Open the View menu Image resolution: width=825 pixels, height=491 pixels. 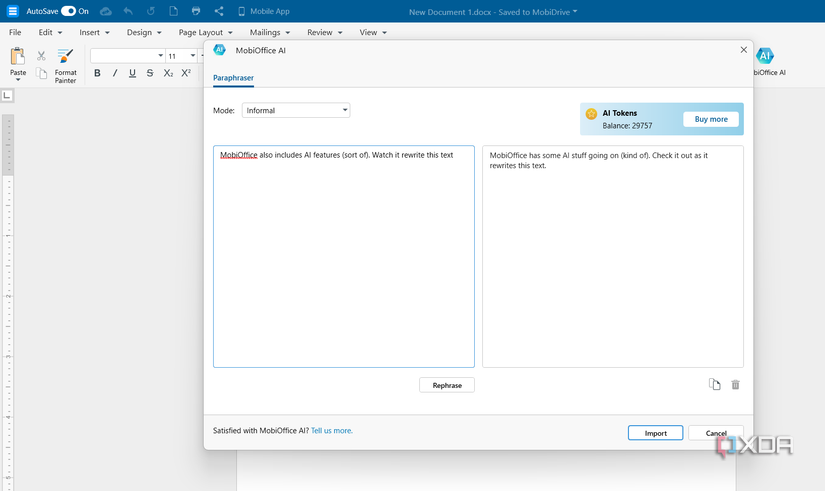tap(373, 32)
